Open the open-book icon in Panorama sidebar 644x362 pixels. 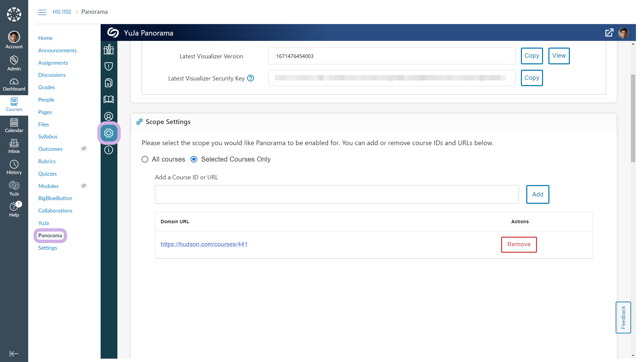coord(109,100)
